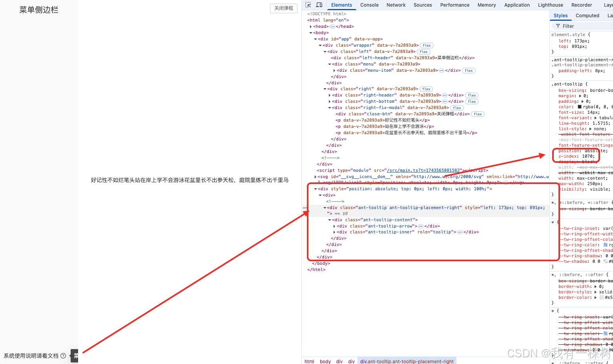This screenshot has height=364, width=613.
Task: Toggle the device toolbar icon
Action: (x=319, y=5)
